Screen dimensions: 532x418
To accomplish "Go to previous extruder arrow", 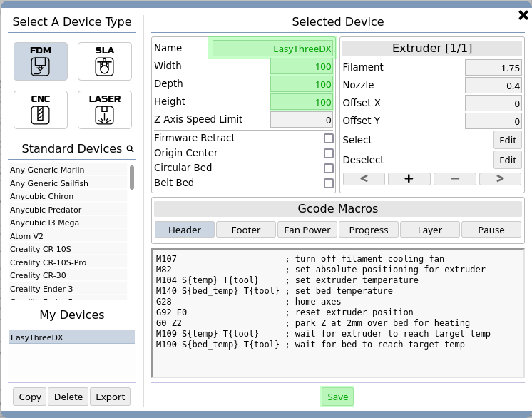I will coord(364,179).
